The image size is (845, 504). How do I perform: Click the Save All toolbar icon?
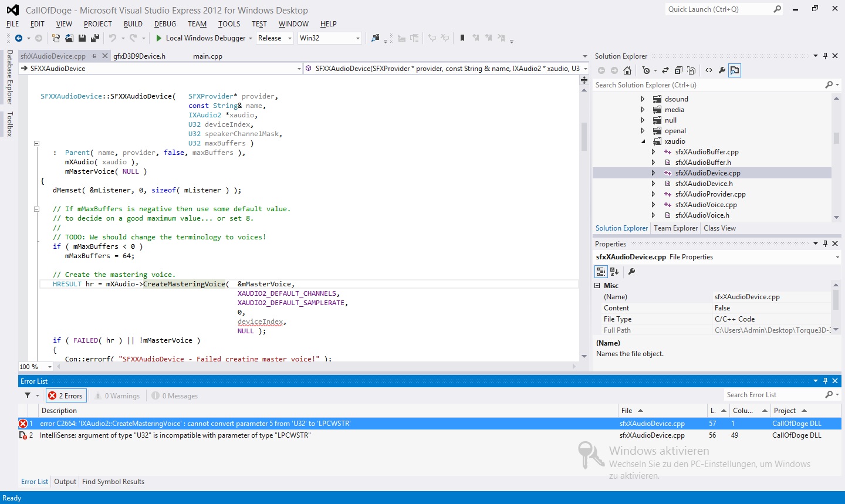94,38
